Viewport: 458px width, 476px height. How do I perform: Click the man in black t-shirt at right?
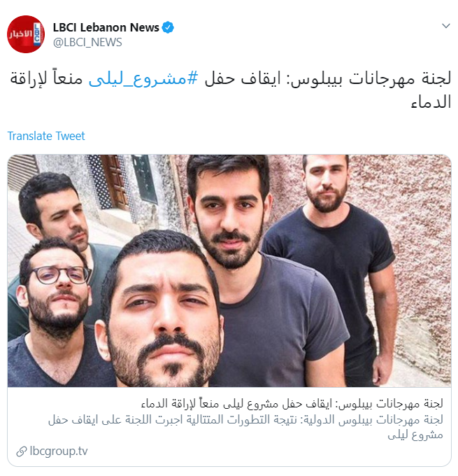click(x=331, y=267)
